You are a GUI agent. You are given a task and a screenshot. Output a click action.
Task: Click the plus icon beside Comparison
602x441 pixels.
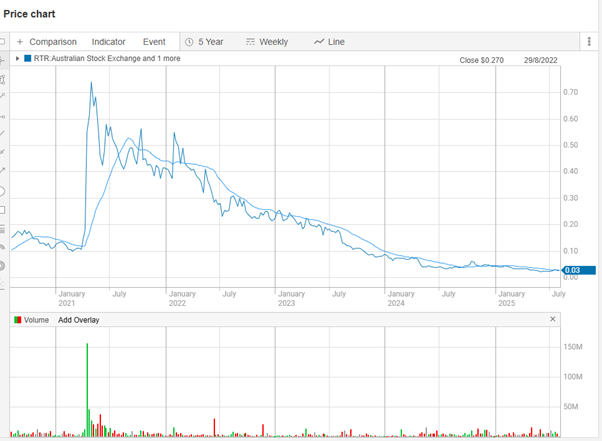[x=20, y=42]
